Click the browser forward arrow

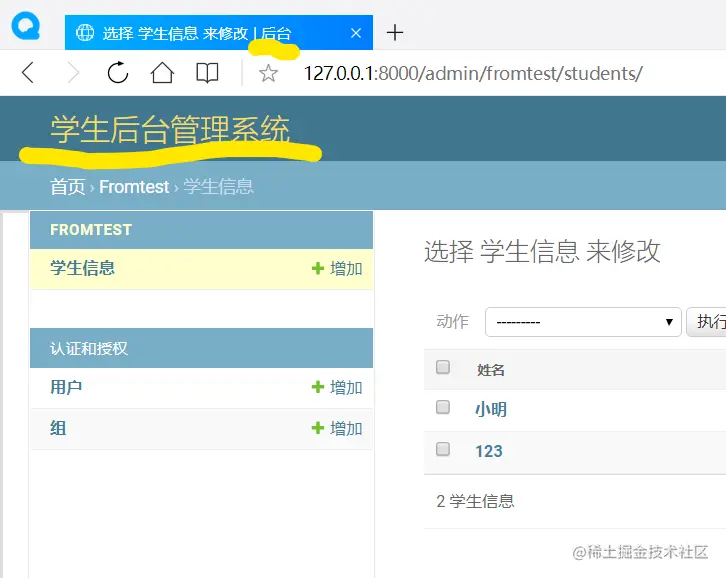[73, 73]
